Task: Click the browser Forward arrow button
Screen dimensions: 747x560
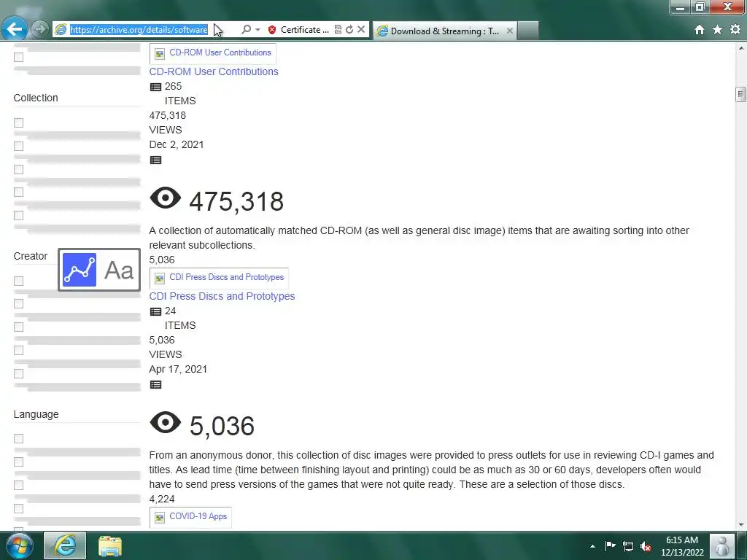Action: point(40,29)
